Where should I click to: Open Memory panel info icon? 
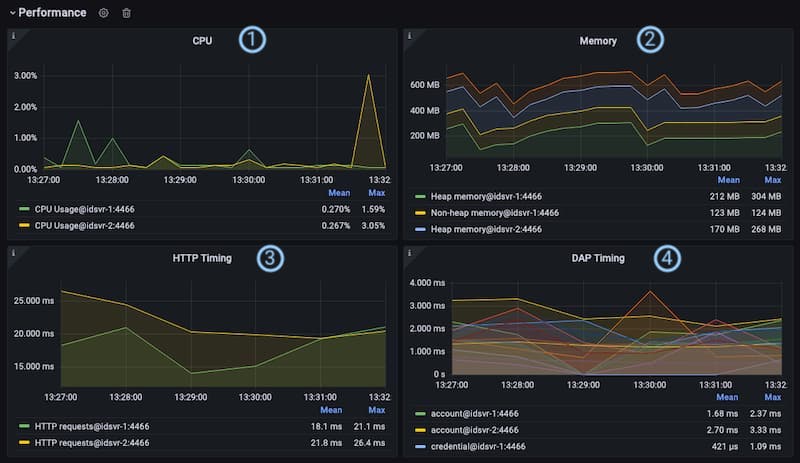pyautogui.click(x=409, y=36)
